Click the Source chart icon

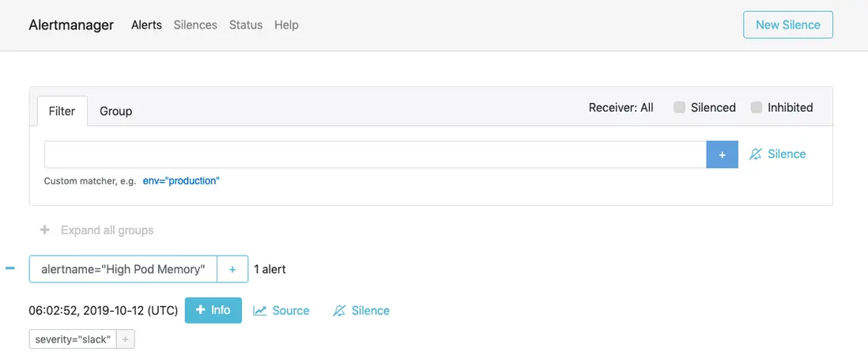[x=259, y=311]
